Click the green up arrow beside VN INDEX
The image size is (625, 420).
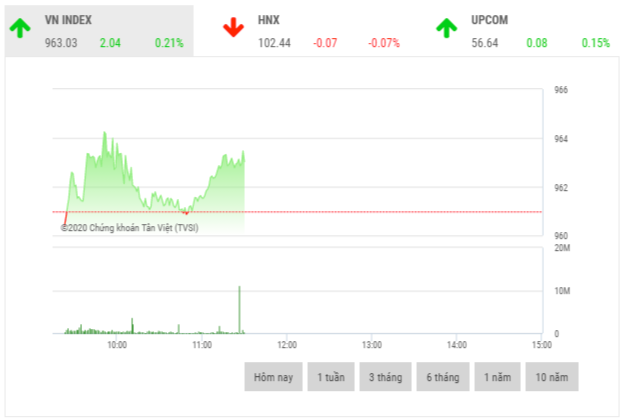point(20,28)
